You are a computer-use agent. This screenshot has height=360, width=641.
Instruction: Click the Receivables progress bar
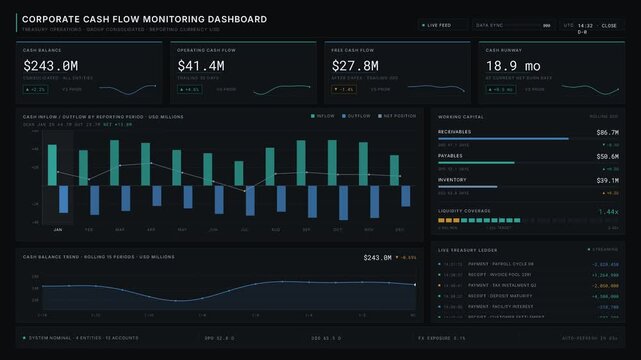click(x=528, y=139)
